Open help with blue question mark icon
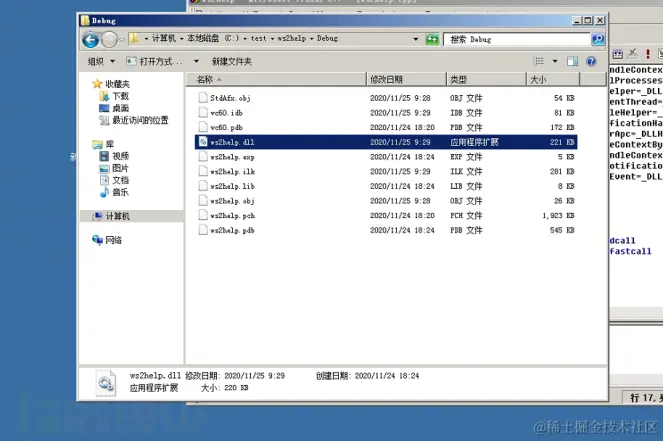This screenshot has width=664, height=441. tap(591, 61)
